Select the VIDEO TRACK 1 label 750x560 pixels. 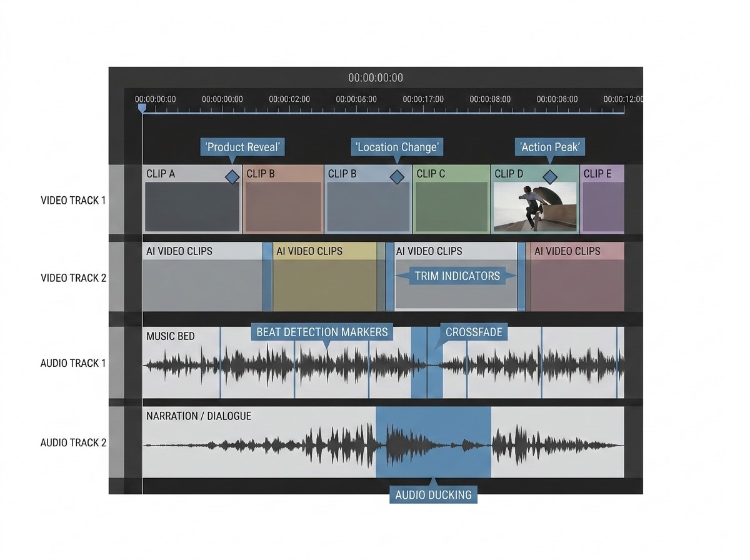[73, 201]
